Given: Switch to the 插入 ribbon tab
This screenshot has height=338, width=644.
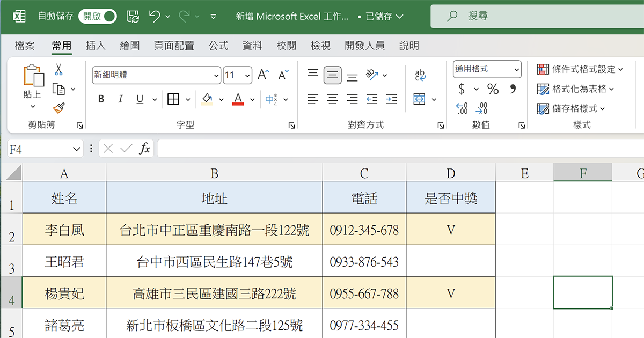Looking at the screenshot, I should point(96,46).
